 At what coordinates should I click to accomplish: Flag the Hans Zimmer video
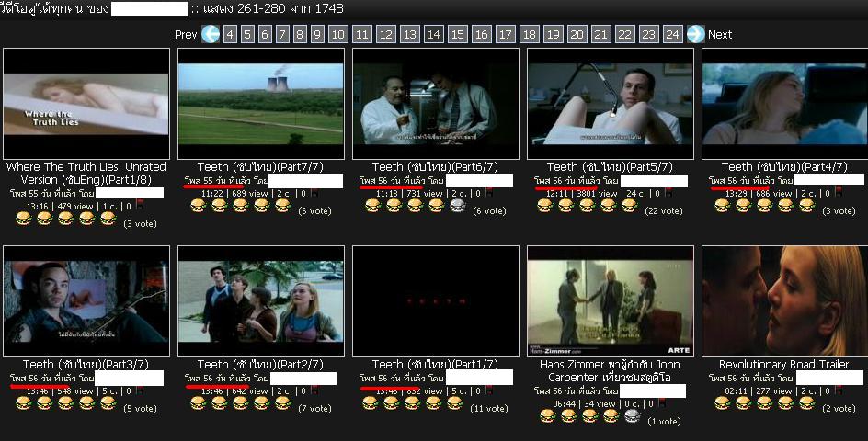pyautogui.click(x=661, y=403)
